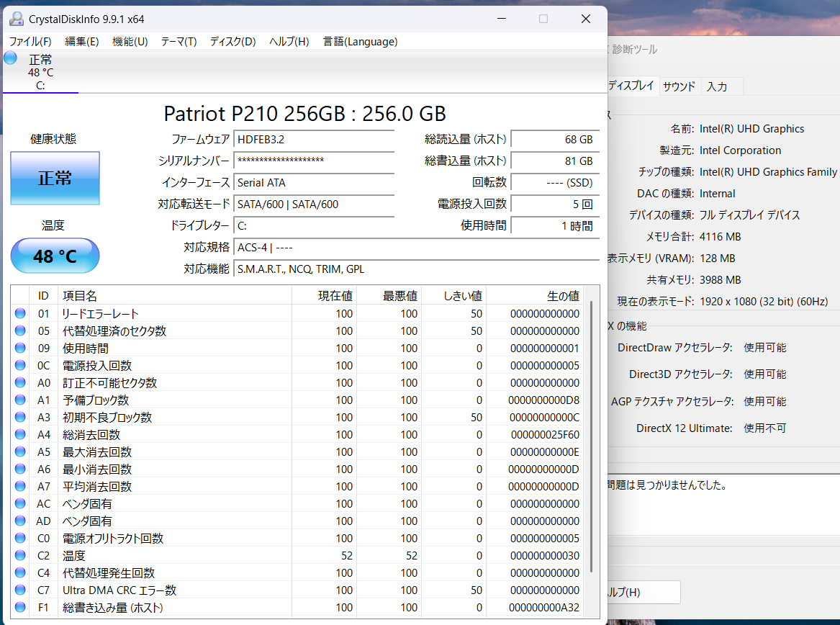Click the SMART table vertical scrollbar
This screenshot has width=840, height=625.
tap(592, 436)
